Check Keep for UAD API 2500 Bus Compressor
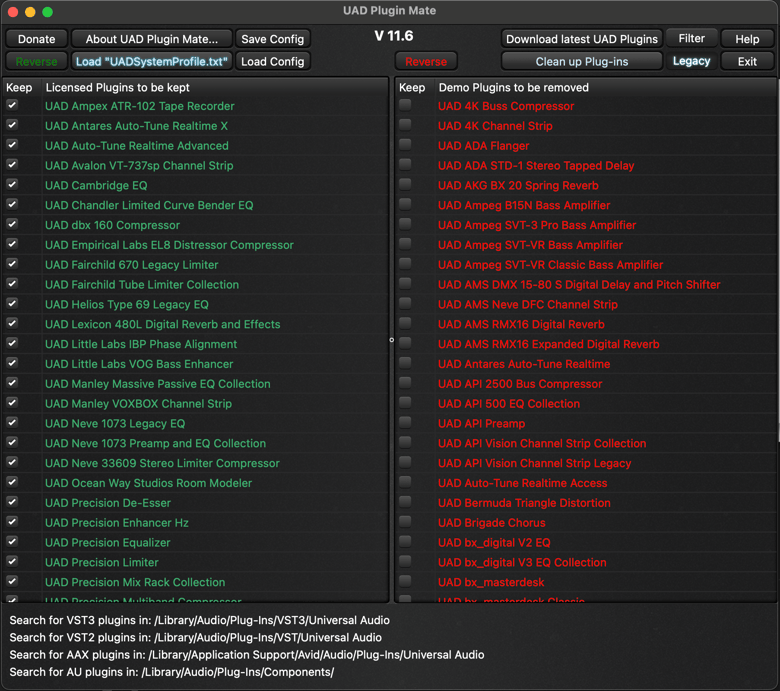Screen dimensions: 780x691 405,383
